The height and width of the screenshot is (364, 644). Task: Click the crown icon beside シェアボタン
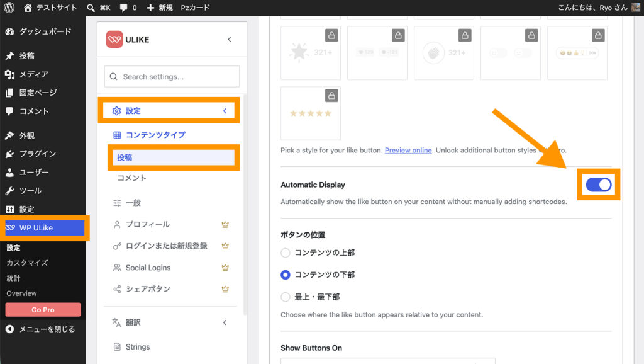point(225,288)
